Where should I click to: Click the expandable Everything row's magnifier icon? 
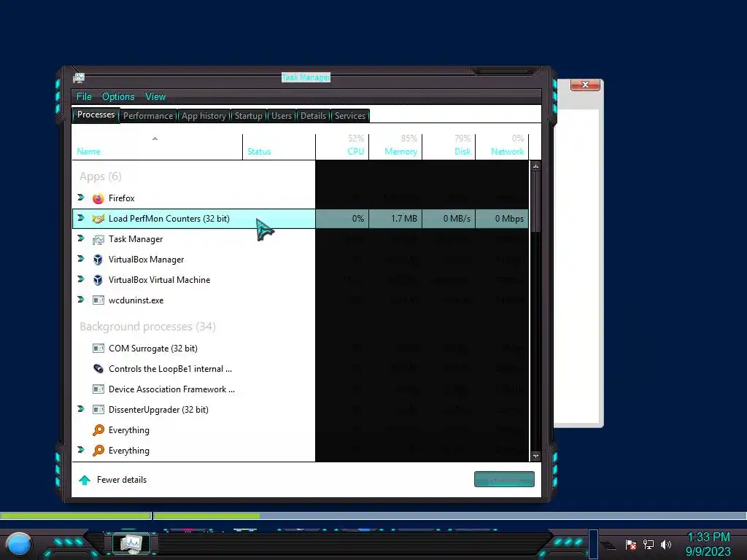click(98, 451)
